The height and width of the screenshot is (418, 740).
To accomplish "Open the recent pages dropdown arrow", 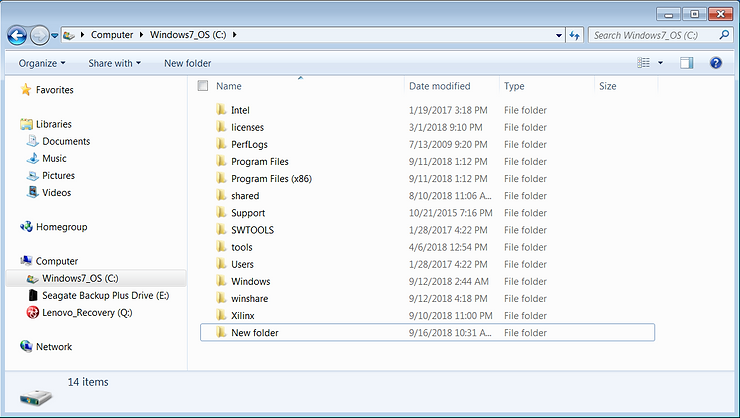I will (55, 35).
